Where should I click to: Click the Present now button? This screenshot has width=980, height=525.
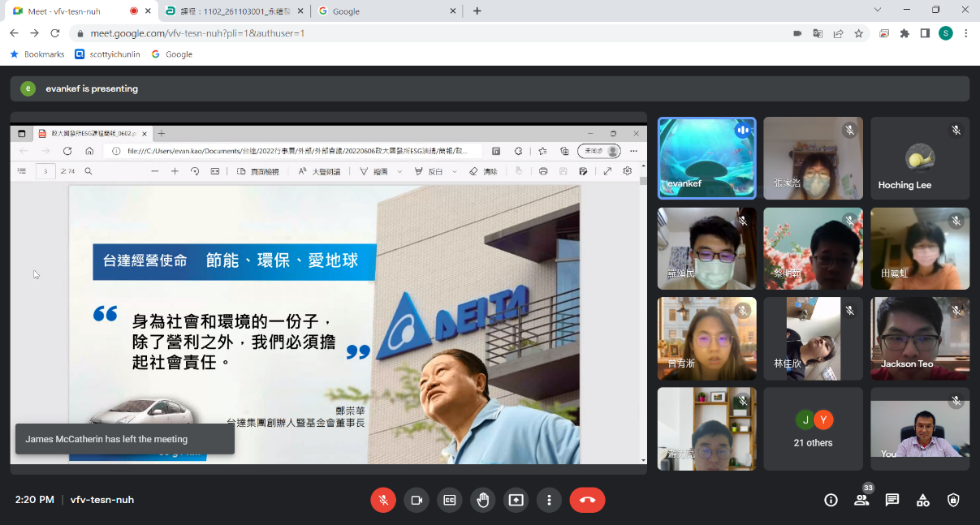(516, 500)
